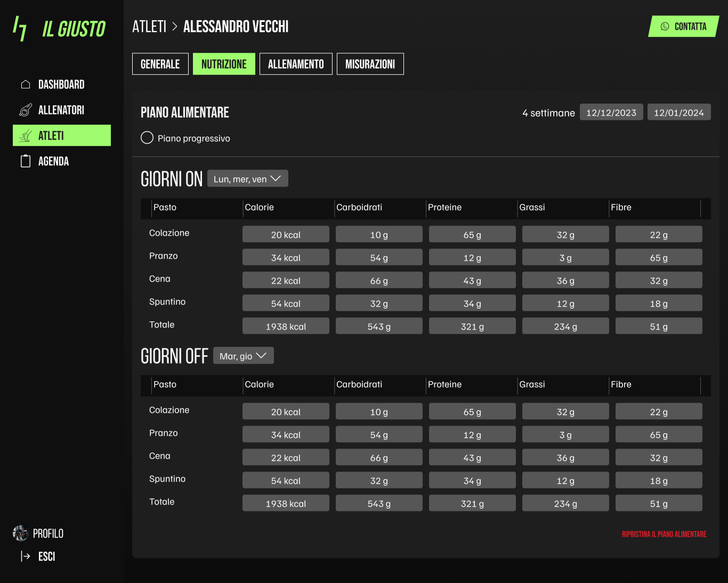Click the Agenda clipboard icon
This screenshot has width=728, height=583.
pyautogui.click(x=25, y=161)
